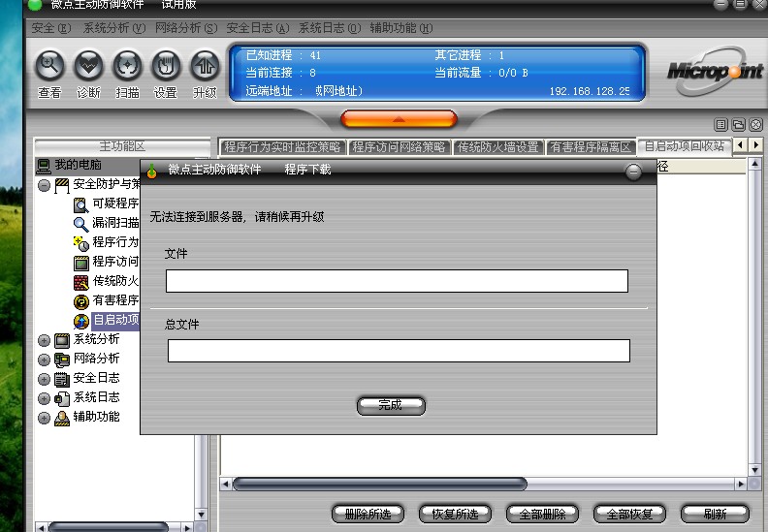The image size is (768, 532).
Task: Collapse the 安全防护与策略 tree node
Action: [44, 185]
